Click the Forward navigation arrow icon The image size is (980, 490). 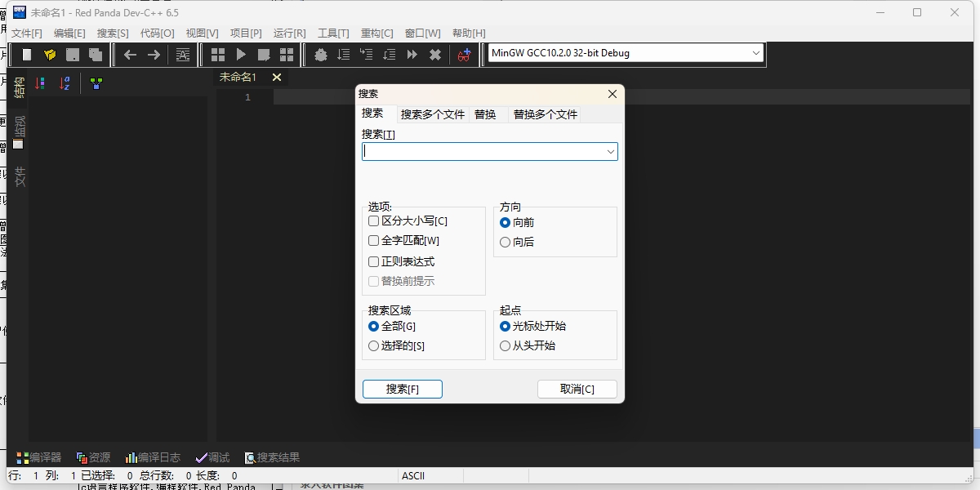click(x=154, y=55)
